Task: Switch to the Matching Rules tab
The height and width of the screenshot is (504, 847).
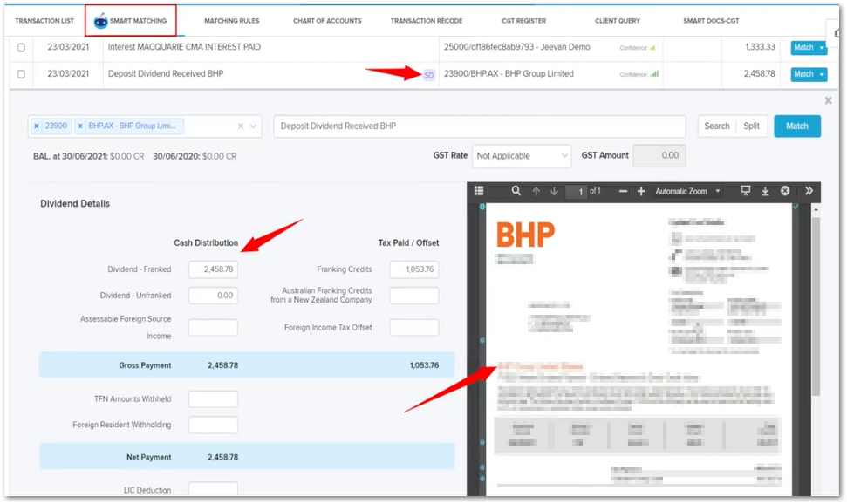Action: coord(231,20)
